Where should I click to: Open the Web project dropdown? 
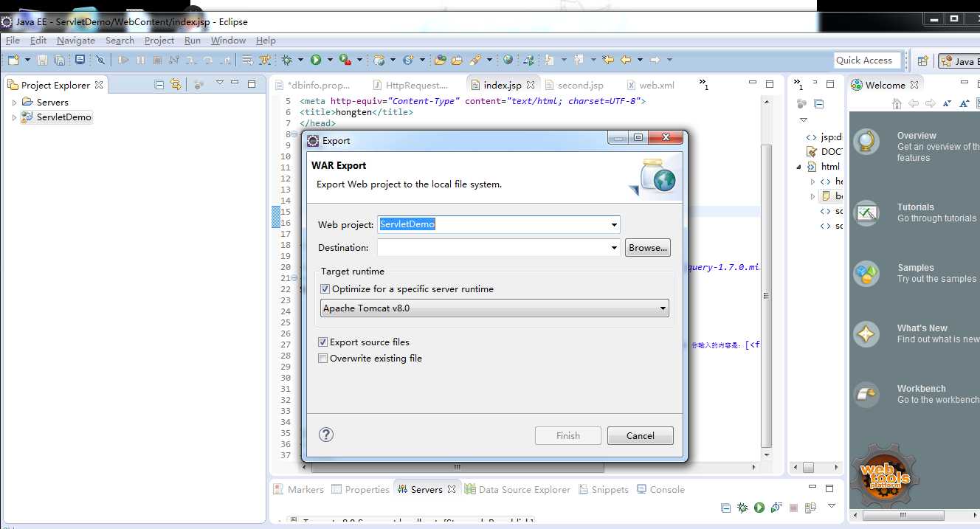[x=614, y=224]
